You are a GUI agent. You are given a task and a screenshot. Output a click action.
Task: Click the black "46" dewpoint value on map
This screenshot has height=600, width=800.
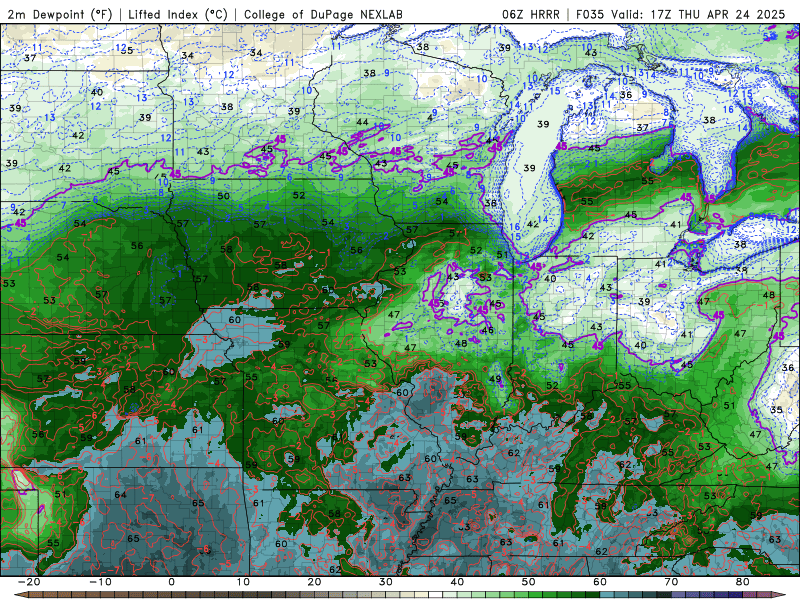click(x=488, y=330)
